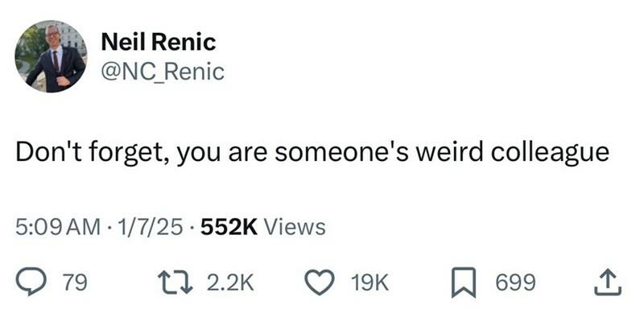This screenshot has height=334, width=644.
Task: View the 2.2K reposts count
Action: tap(231, 282)
